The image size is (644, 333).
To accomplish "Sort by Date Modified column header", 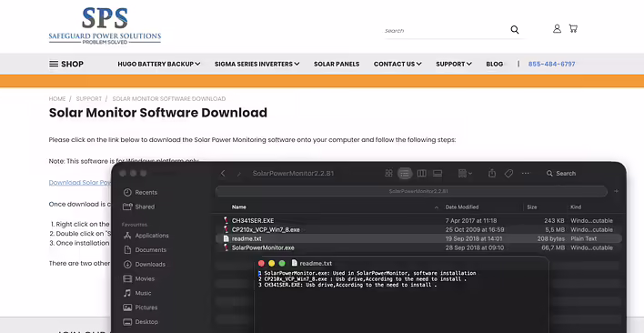I will pos(462,207).
